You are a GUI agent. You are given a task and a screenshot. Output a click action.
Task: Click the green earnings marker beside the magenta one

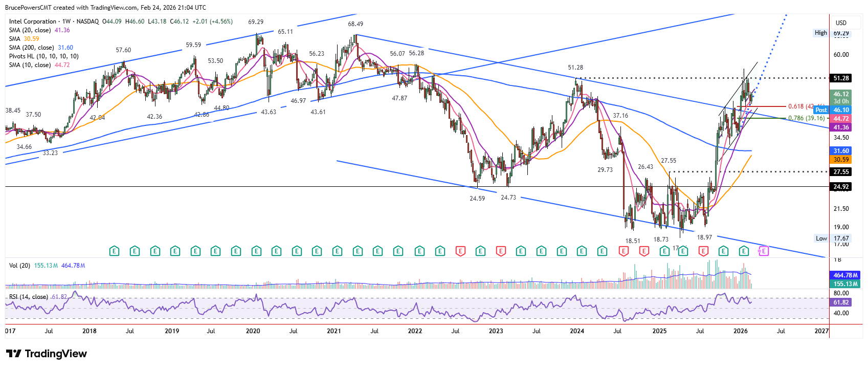(744, 251)
